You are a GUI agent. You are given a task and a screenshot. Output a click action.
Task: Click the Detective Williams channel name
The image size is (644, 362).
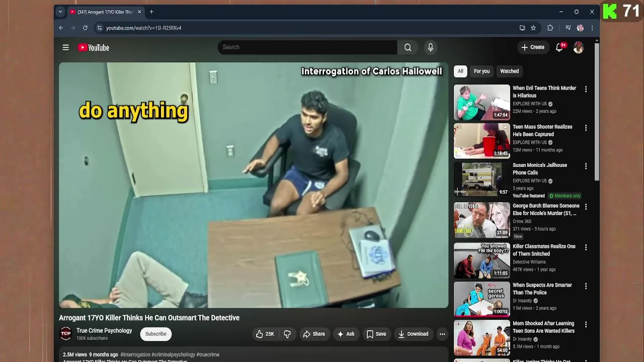point(529,262)
